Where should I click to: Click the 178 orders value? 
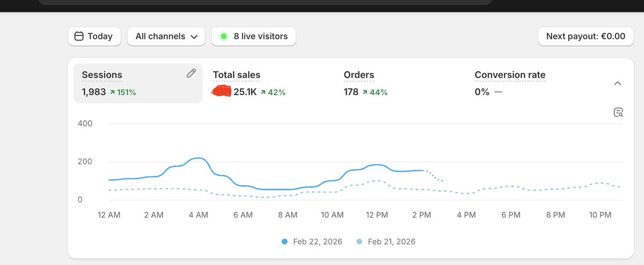pos(351,92)
